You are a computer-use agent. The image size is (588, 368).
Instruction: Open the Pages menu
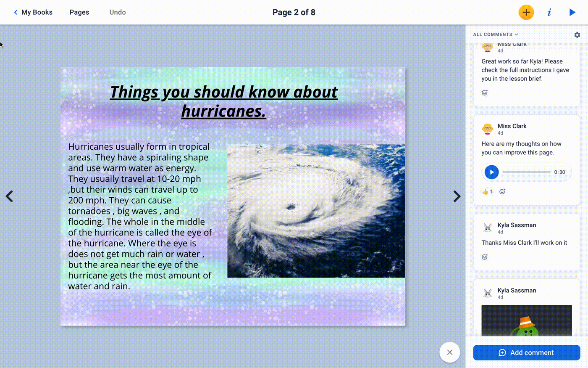click(x=79, y=12)
